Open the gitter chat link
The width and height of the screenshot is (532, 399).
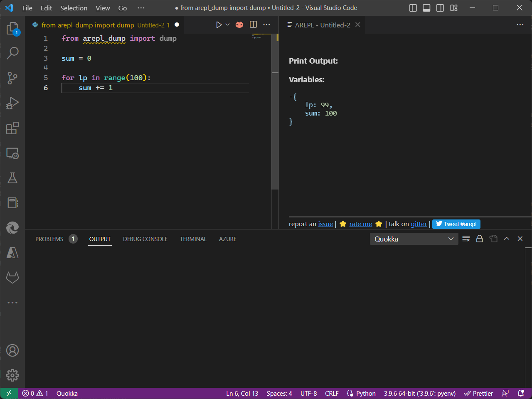click(419, 224)
